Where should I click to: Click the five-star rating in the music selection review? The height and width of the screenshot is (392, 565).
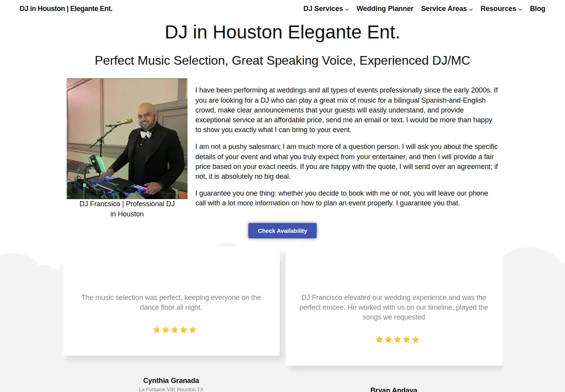click(175, 330)
